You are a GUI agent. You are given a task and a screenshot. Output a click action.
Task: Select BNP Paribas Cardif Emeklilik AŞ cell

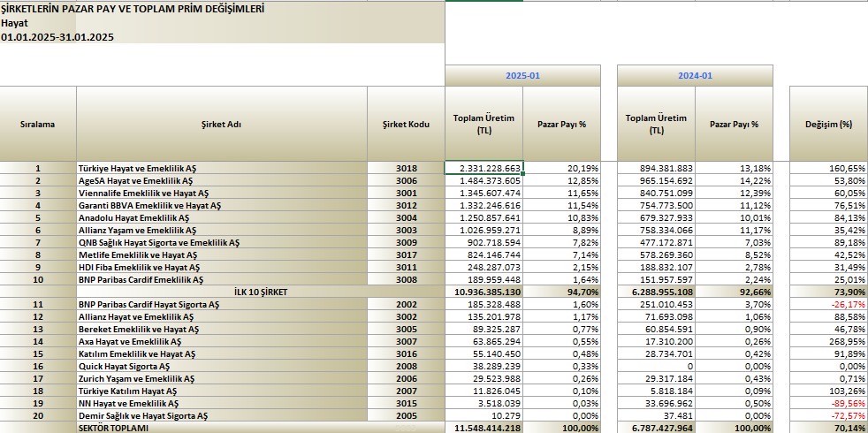(222, 279)
